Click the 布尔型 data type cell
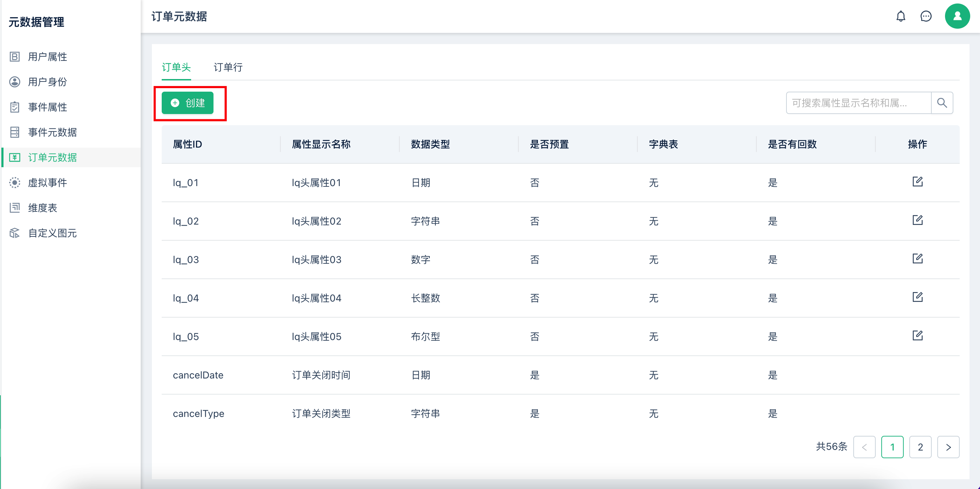 pyautogui.click(x=425, y=336)
